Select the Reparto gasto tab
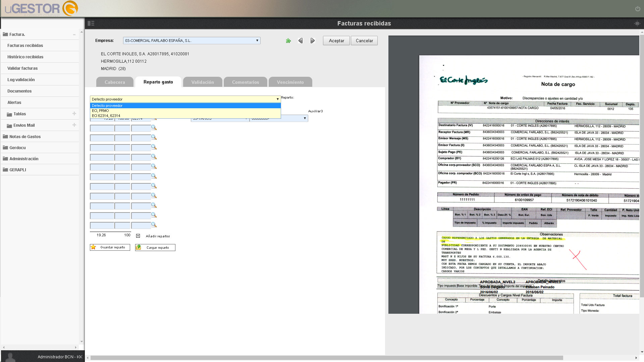 tap(158, 82)
